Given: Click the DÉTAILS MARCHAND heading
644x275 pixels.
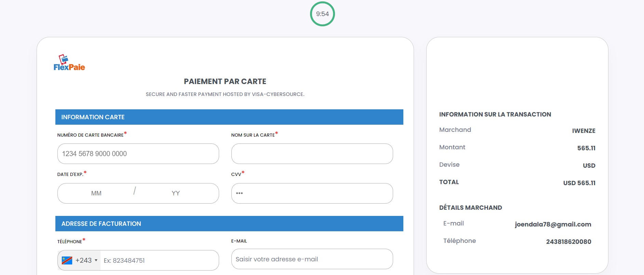Looking at the screenshot, I should click(x=470, y=208).
